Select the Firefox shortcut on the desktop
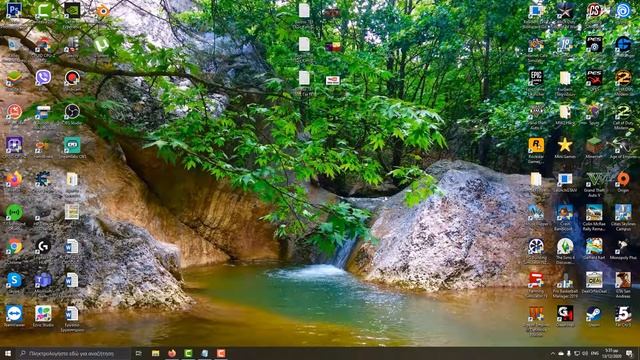Screen dimensions: 640x360 (14, 179)
